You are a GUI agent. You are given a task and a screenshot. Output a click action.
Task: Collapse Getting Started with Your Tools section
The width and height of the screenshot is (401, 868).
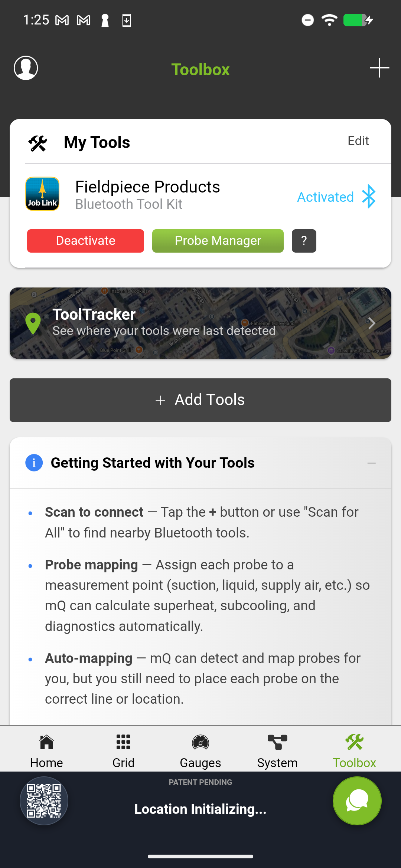click(371, 463)
